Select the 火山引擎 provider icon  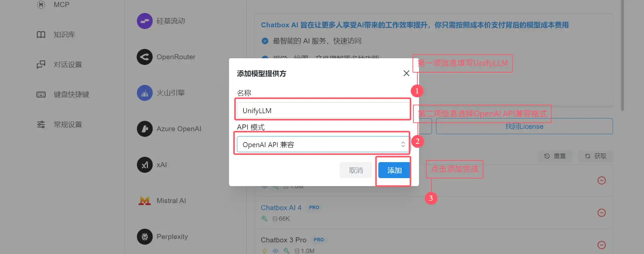pyautogui.click(x=145, y=93)
